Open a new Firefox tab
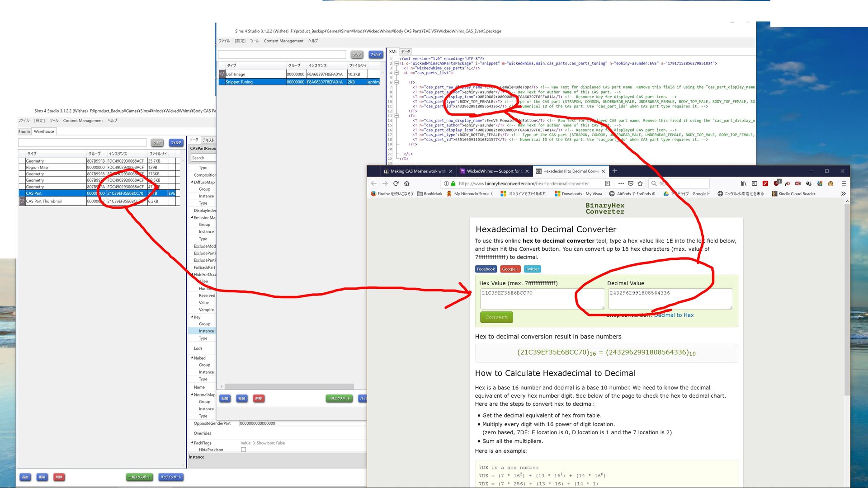 [x=615, y=171]
